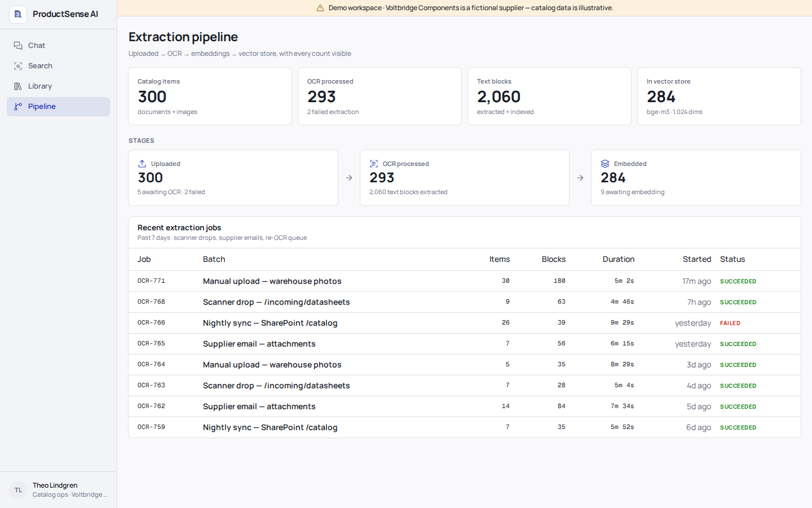
Task: Click the 7h ago started time
Action: (x=699, y=303)
